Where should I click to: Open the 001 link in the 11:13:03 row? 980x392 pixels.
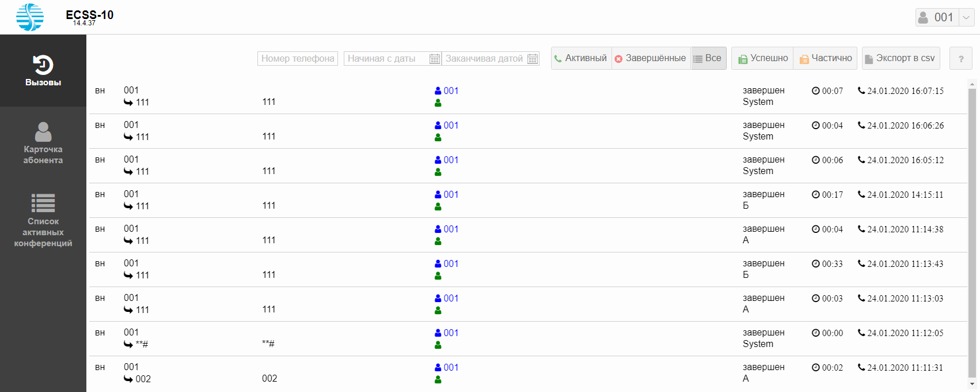click(x=451, y=298)
